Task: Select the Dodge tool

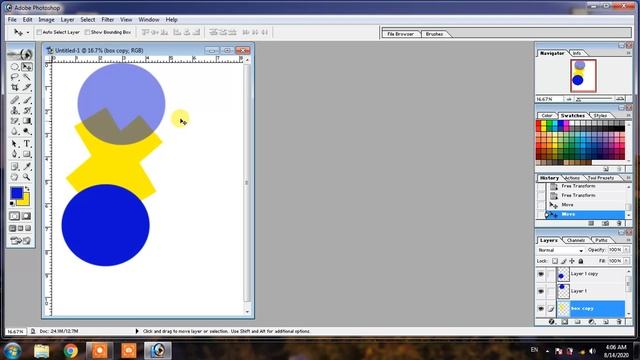Action: [x=27, y=131]
